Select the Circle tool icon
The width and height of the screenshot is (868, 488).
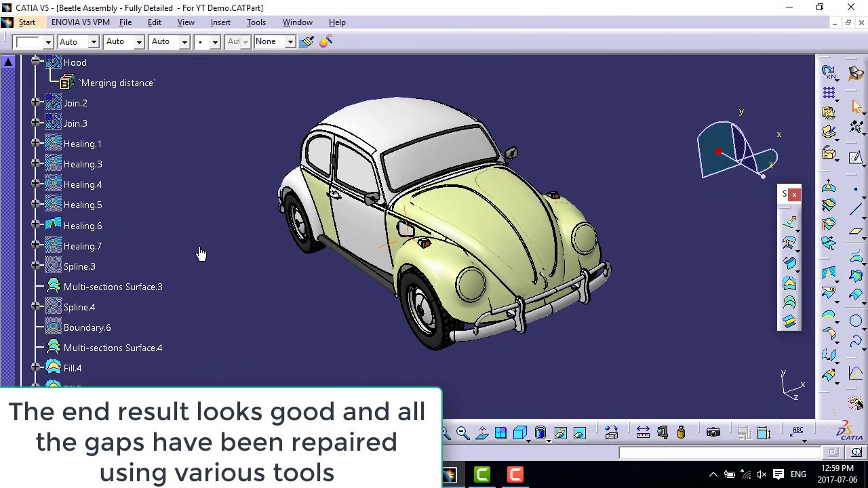(855, 321)
